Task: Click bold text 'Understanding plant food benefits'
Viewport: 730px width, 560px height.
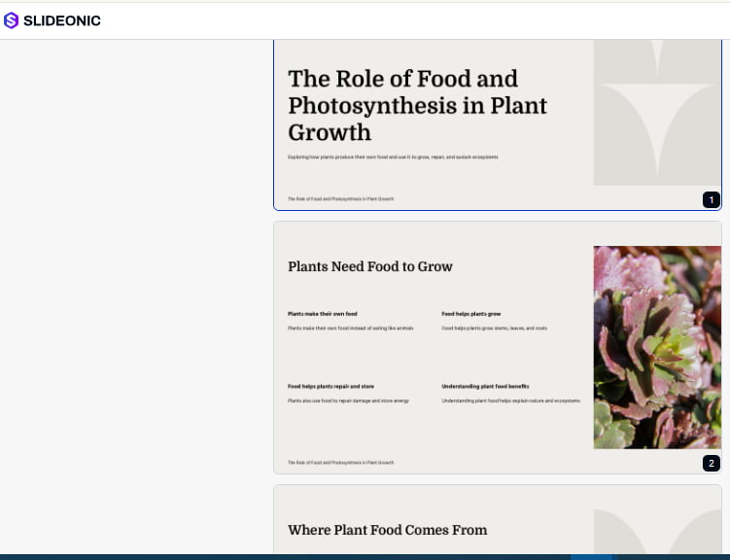Action: click(485, 386)
